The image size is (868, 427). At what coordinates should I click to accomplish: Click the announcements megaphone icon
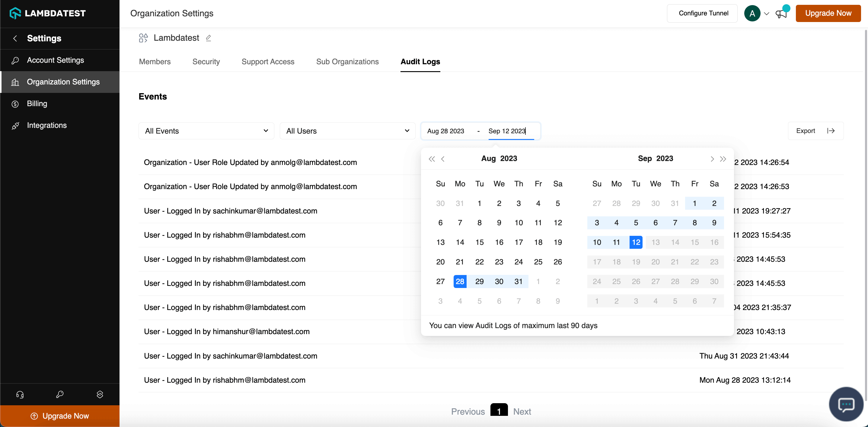781,14
